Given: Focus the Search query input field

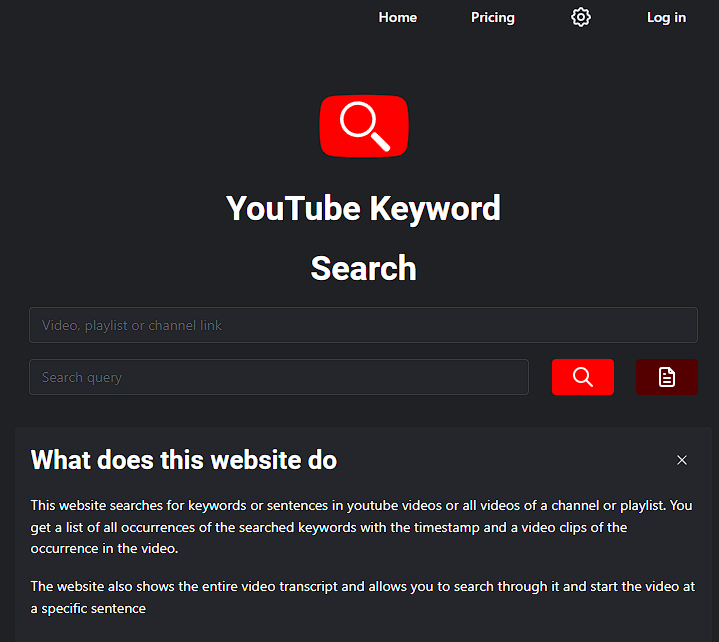Looking at the screenshot, I should [x=279, y=377].
